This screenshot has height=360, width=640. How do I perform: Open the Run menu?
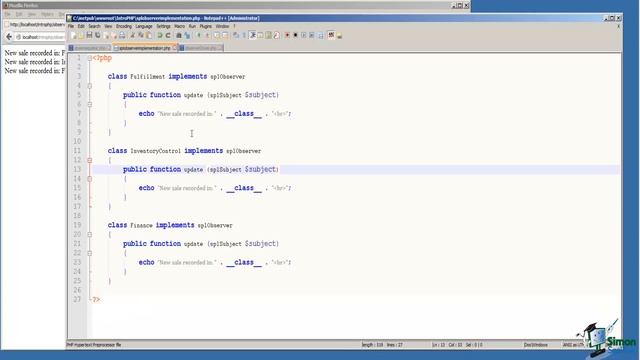tap(192, 26)
